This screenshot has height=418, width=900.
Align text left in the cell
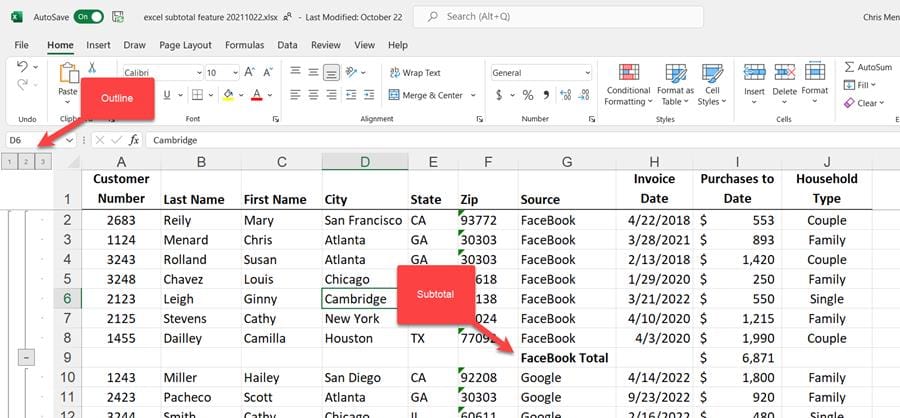click(295, 95)
